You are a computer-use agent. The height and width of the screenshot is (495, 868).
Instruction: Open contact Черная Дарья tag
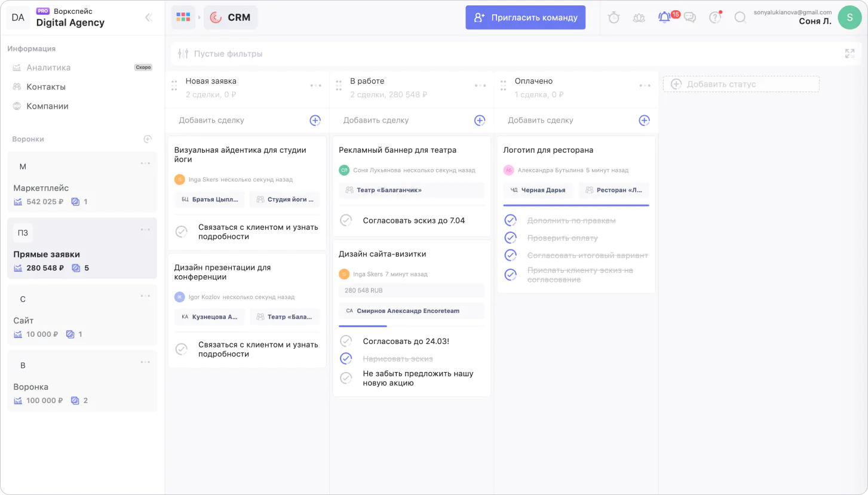coord(538,190)
